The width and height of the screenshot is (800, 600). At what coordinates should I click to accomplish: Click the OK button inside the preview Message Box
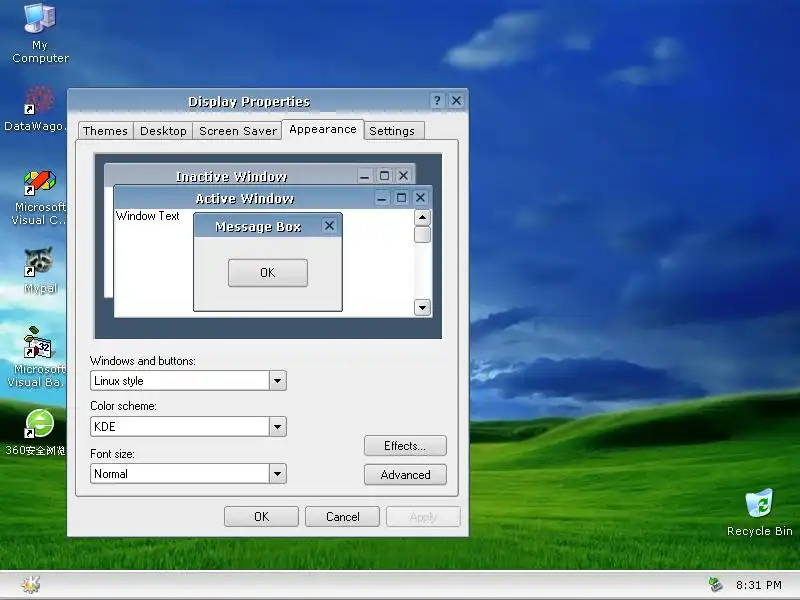[268, 272]
